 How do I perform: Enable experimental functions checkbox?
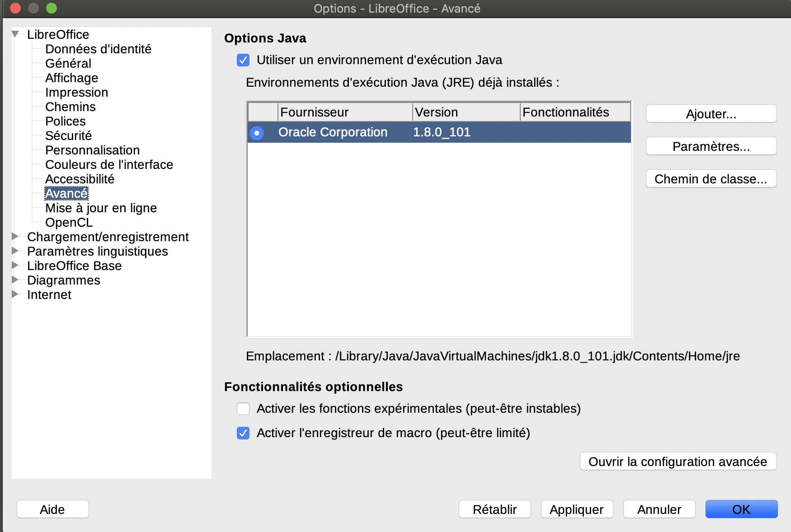pos(243,409)
